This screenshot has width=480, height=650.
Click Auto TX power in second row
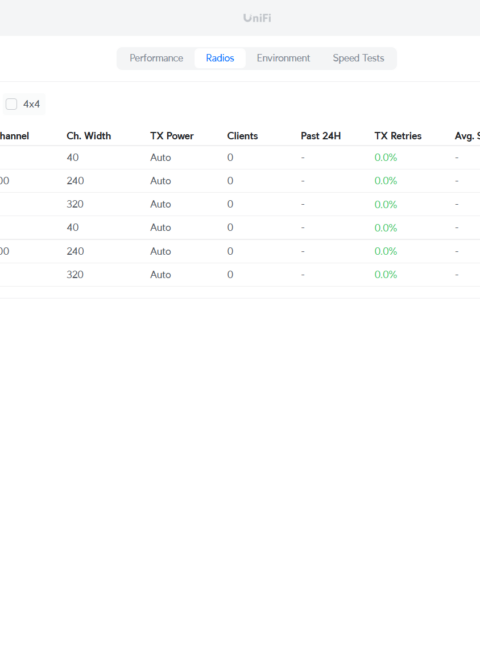point(160,181)
